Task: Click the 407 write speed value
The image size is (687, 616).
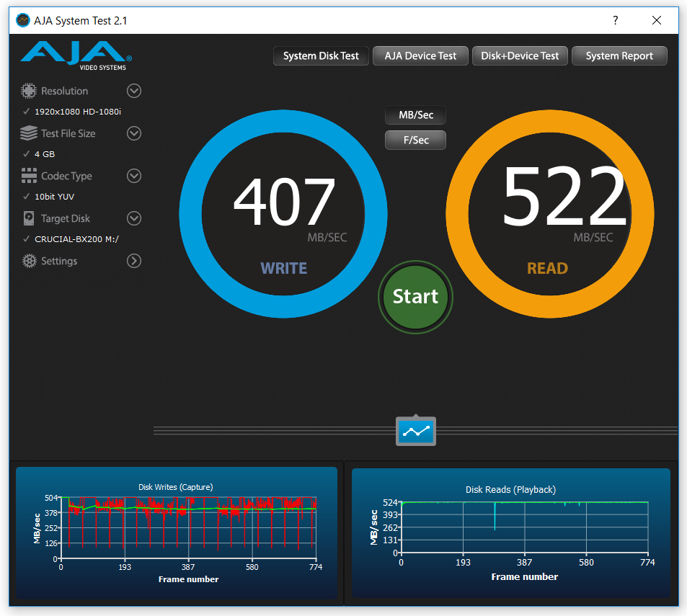Action: pyautogui.click(x=284, y=202)
